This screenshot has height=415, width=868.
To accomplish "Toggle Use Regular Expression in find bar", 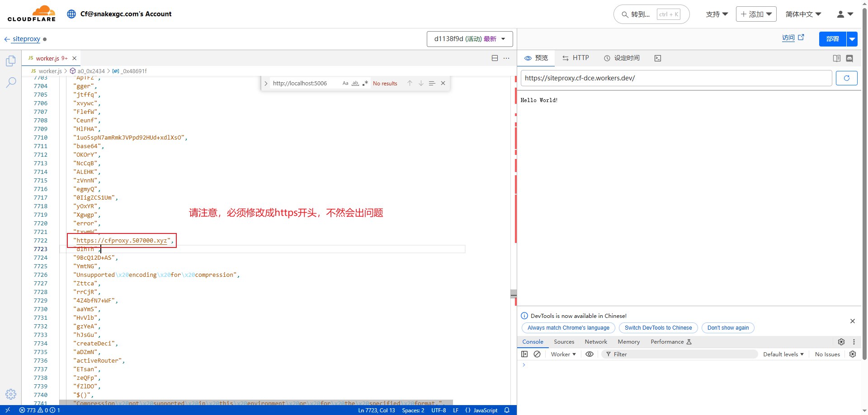I will point(365,83).
